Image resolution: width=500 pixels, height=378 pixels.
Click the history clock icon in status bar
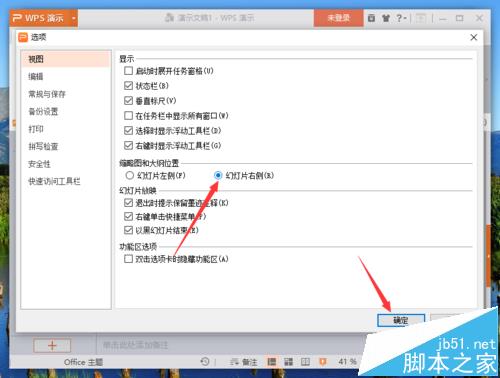[205, 361]
